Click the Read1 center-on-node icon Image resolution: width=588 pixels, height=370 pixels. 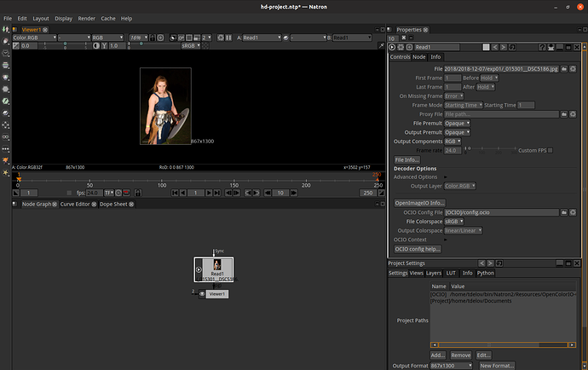[409, 47]
